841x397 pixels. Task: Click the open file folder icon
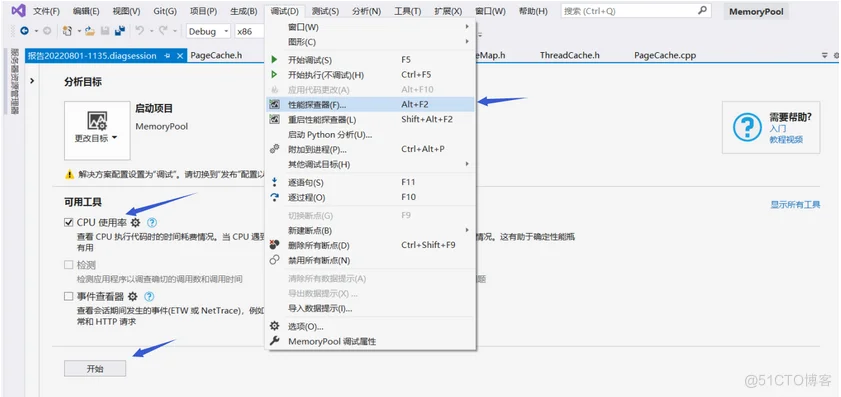point(90,31)
